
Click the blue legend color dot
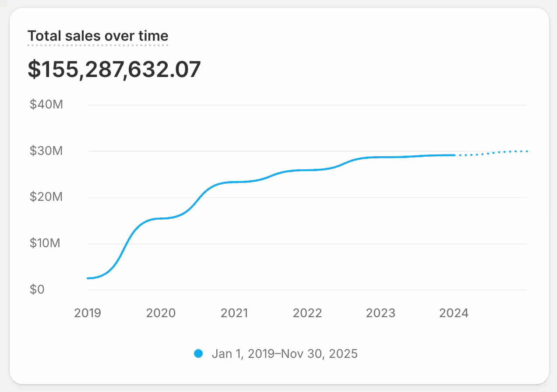[x=198, y=353]
